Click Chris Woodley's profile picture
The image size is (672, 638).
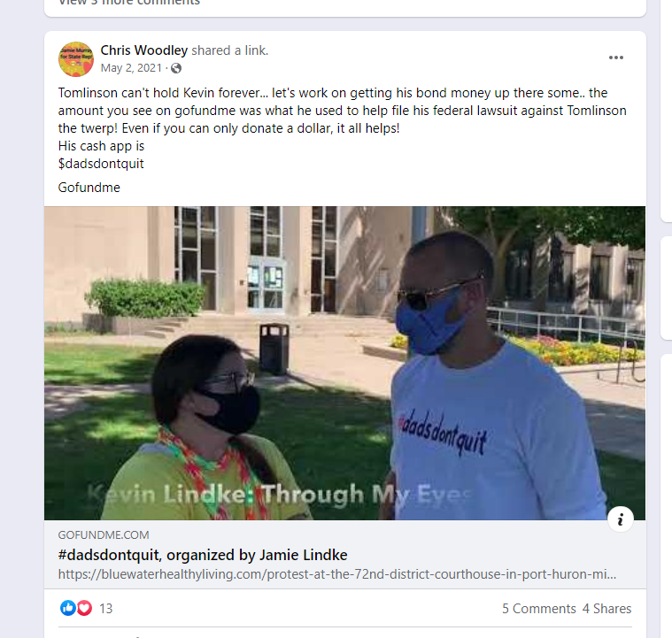(76, 59)
